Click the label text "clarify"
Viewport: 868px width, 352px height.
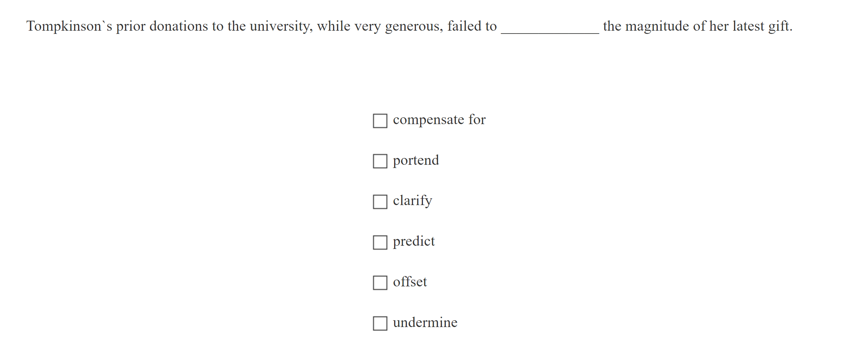click(412, 200)
